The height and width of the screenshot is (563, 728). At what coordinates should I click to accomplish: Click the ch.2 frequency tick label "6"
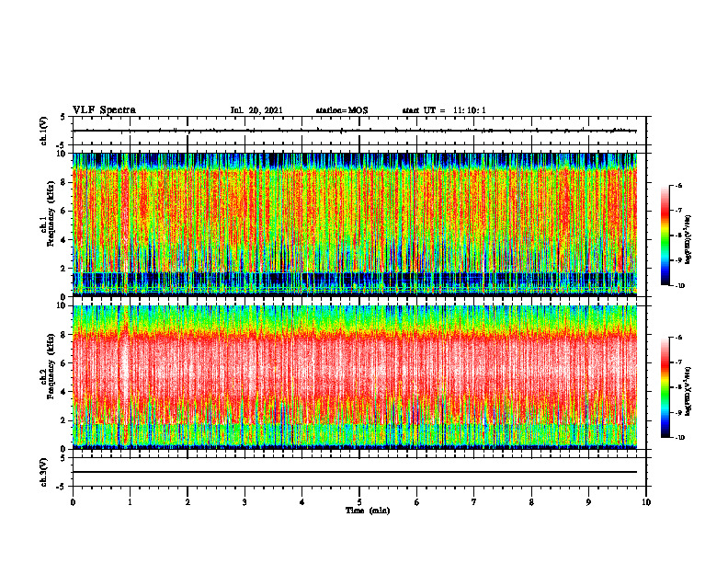click(x=64, y=363)
